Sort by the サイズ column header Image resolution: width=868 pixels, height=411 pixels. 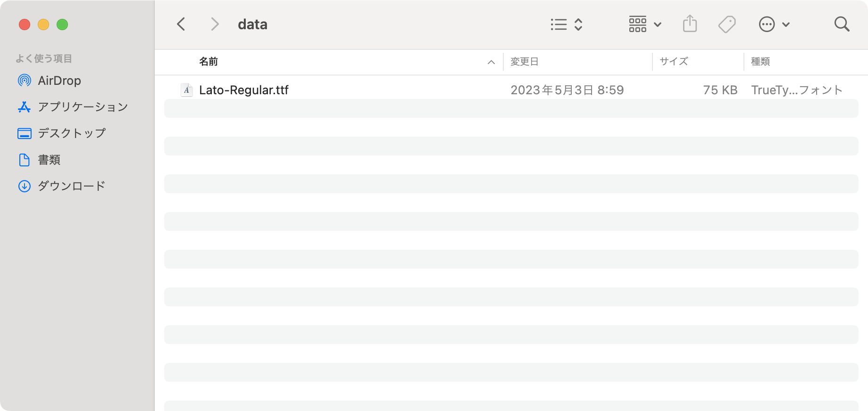[x=674, y=62]
